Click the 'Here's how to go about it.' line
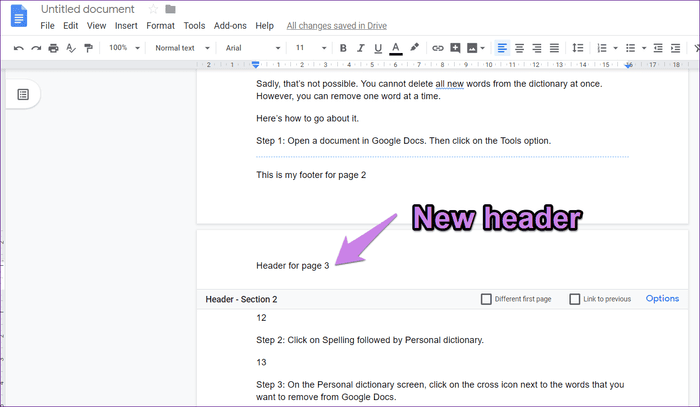Screen dimensions: 700x407 coord(307,119)
